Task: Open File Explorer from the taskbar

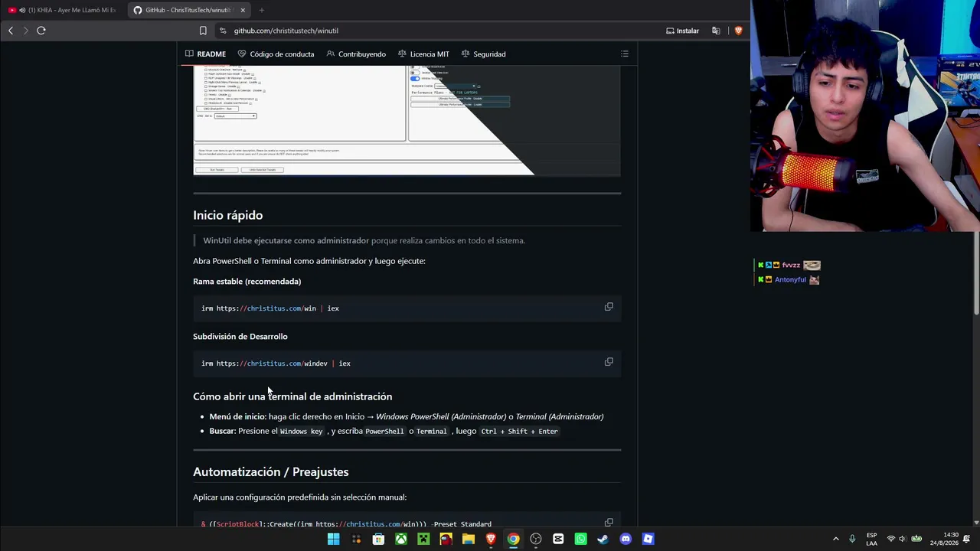Action: (x=469, y=539)
